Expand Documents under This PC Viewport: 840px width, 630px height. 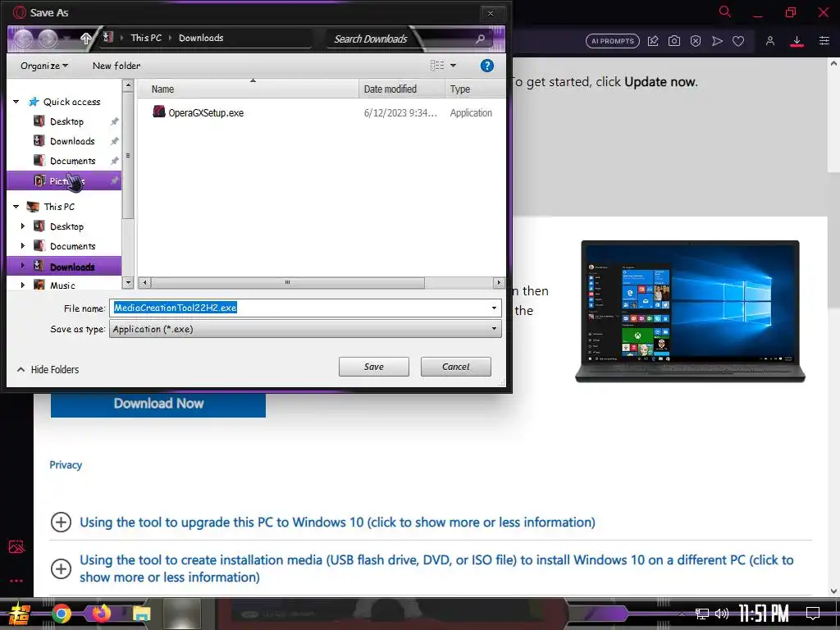(22, 246)
